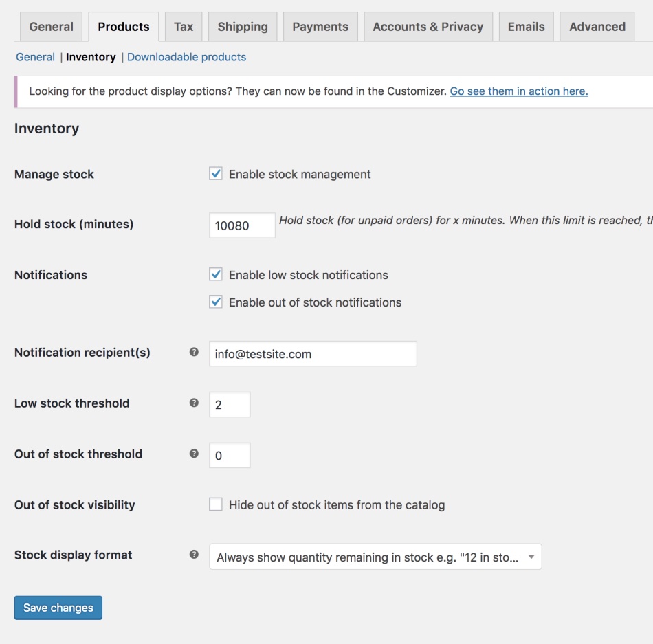The width and height of the screenshot is (653, 644).
Task: Disable stock management
Action: click(215, 174)
